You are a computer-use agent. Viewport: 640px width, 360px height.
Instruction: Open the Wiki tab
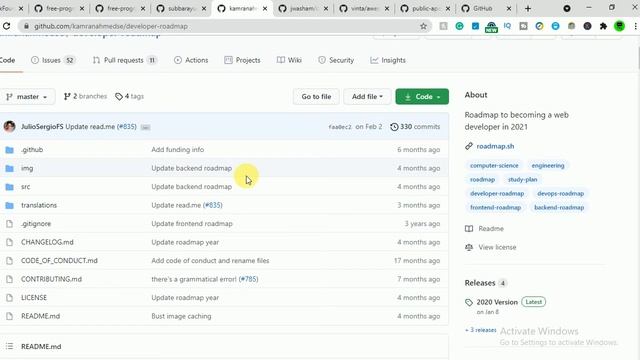[289, 60]
